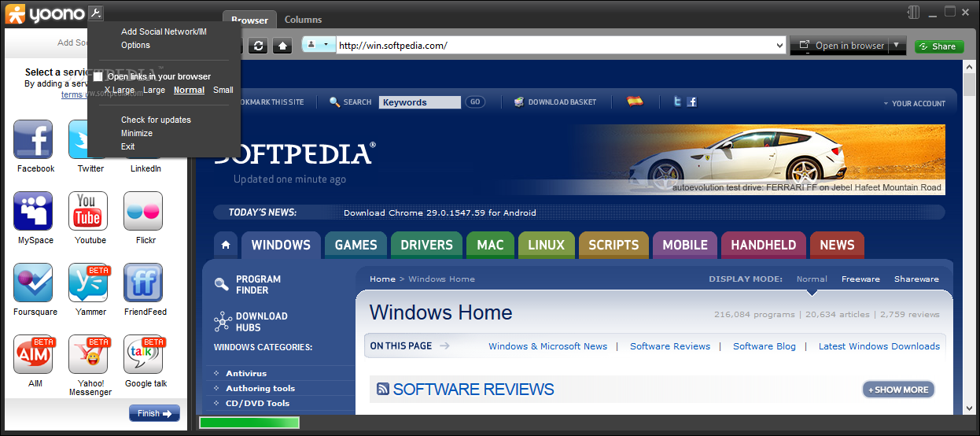Expand the Antivirus category
This screenshot has width=980, height=436.
(246, 373)
